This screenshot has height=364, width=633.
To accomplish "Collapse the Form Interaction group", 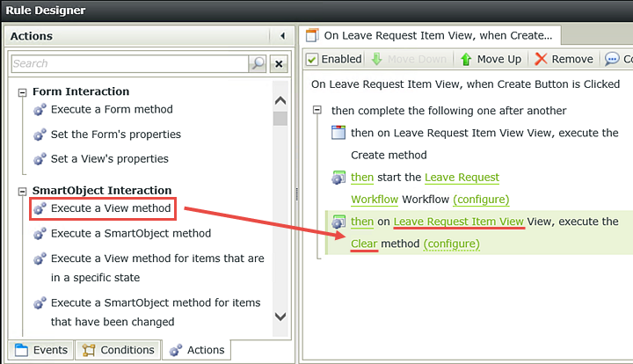I will pyautogui.click(x=22, y=92).
